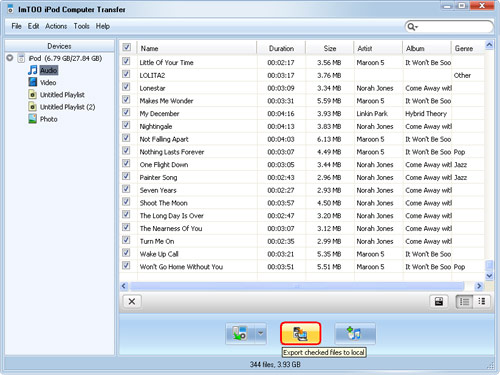Sort by the Genre column header

click(x=467, y=48)
